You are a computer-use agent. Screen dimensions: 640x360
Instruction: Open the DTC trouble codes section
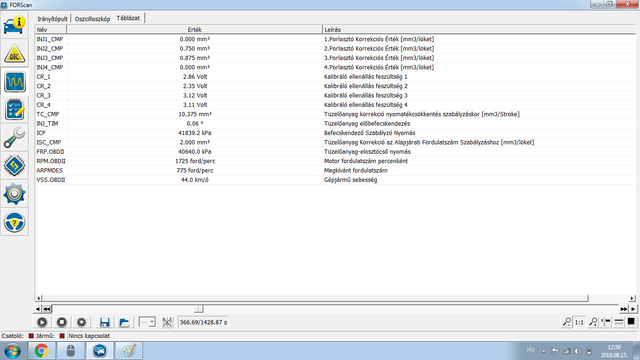click(x=15, y=54)
